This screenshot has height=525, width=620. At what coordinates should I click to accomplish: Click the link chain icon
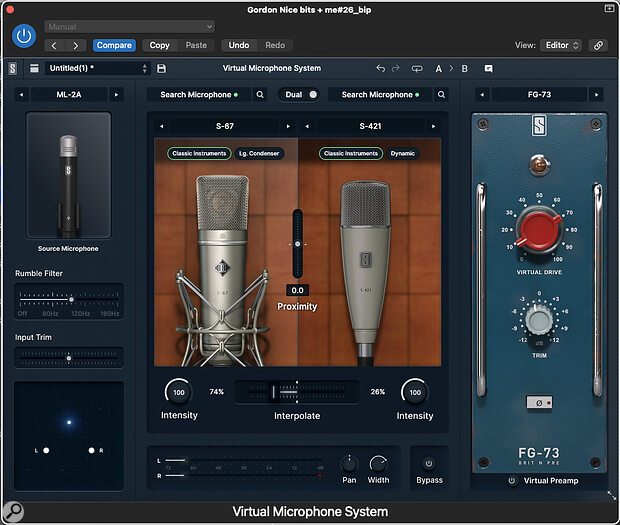[598, 45]
